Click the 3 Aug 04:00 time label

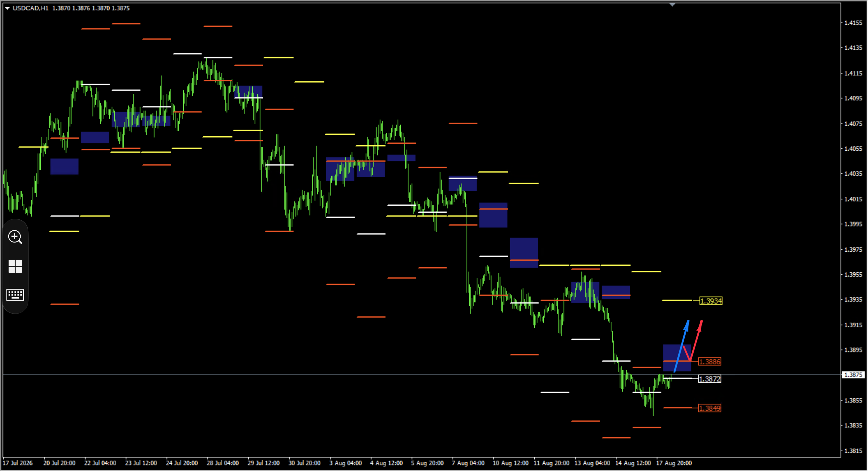(345, 463)
